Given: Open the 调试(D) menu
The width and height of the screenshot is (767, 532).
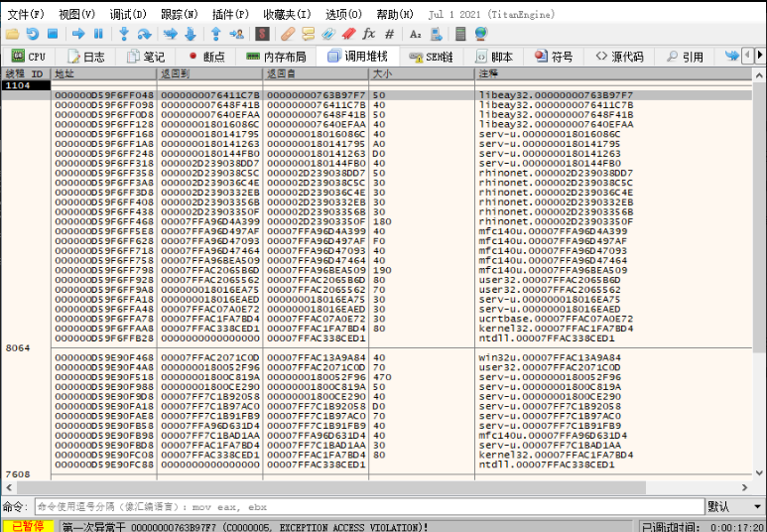Looking at the screenshot, I should (128, 14).
